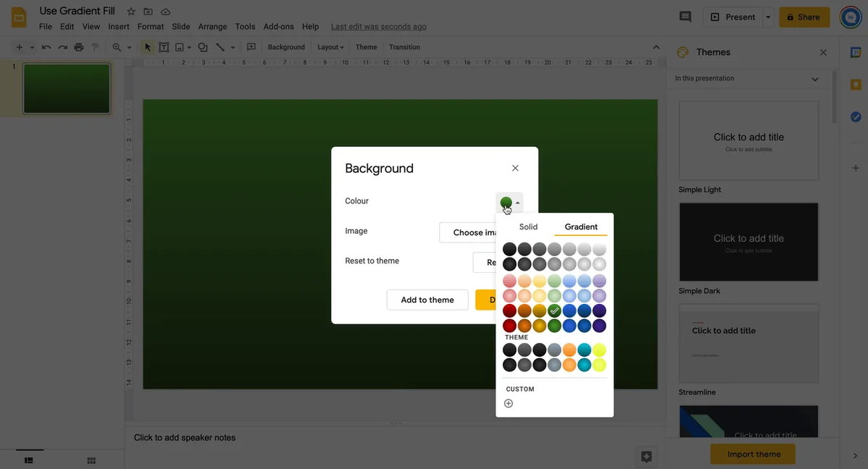This screenshot has width=868, height=469.
Task: Click Add to theme button
Action: coord(427,300)
